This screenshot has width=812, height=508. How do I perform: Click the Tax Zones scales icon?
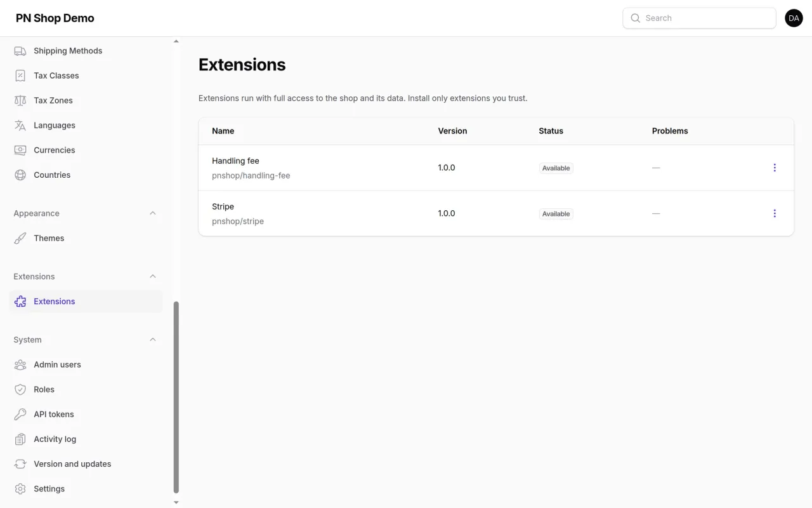pyautogui.click(x=20, y=100)
